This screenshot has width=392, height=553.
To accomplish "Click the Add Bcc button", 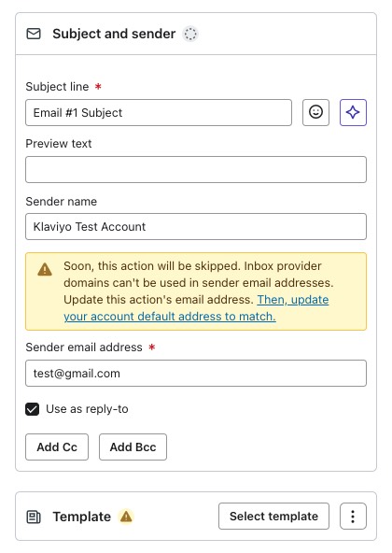I will [133, 447].
